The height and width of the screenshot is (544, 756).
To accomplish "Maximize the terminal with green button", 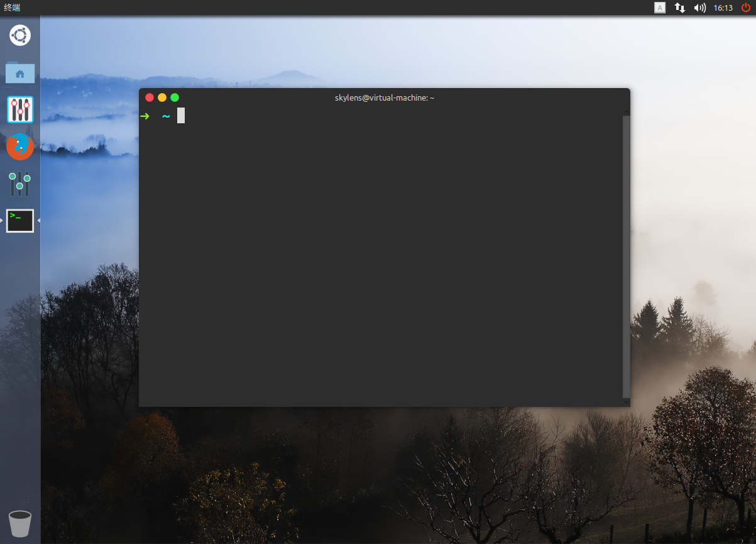I will coord(175,97).
